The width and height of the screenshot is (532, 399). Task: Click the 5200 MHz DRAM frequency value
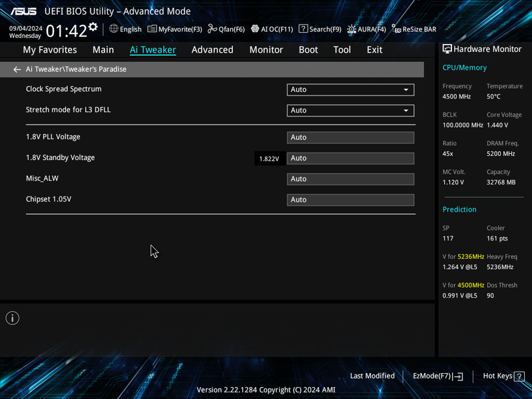coord(501,154)
